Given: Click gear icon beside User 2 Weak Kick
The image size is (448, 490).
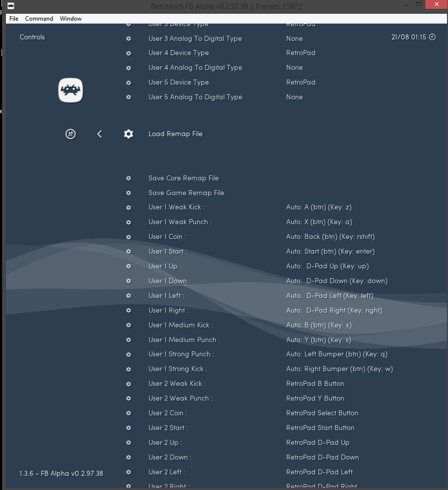Looking at the screenshot, I should 128,384.
